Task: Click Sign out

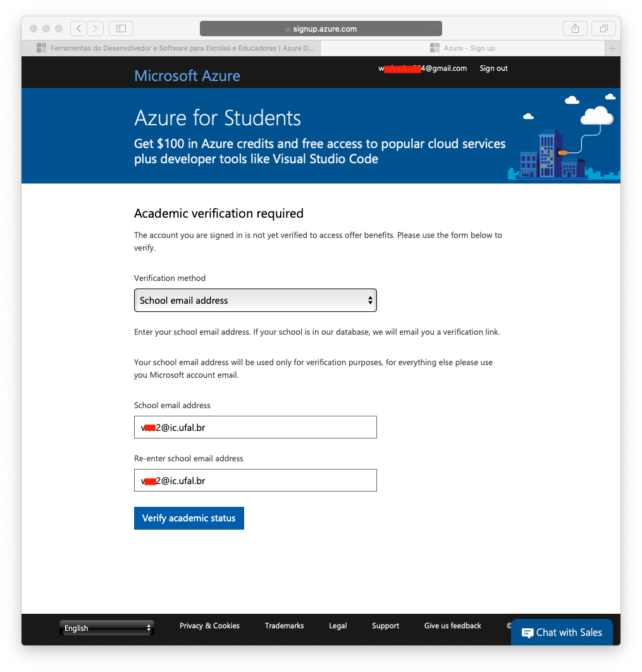Action: click(x=493, y=68)
